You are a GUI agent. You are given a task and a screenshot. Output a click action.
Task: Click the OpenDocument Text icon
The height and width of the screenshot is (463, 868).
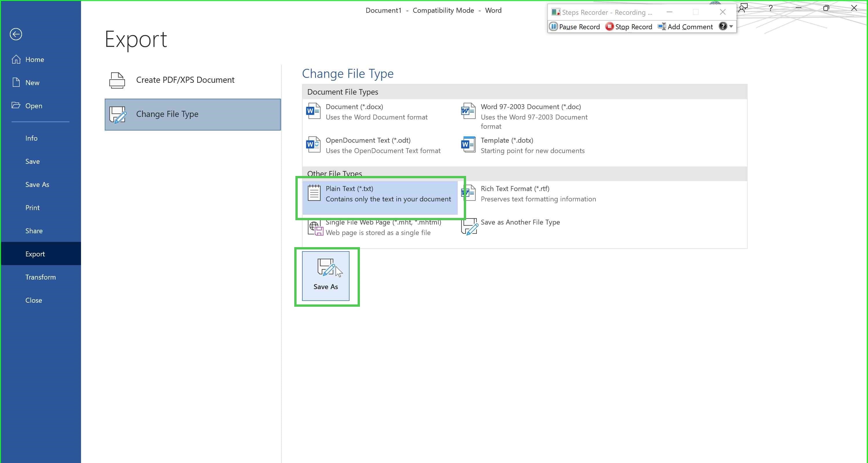point(313,145)
